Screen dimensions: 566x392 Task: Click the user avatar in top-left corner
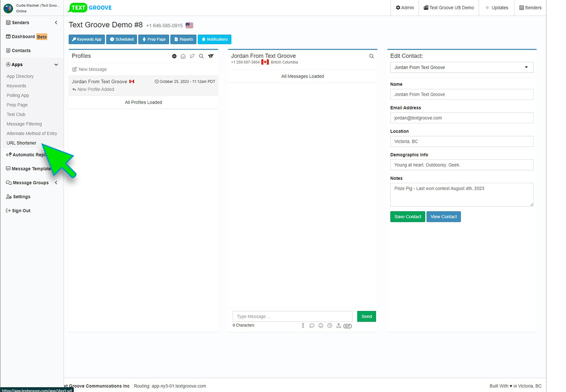pos(8,8)
